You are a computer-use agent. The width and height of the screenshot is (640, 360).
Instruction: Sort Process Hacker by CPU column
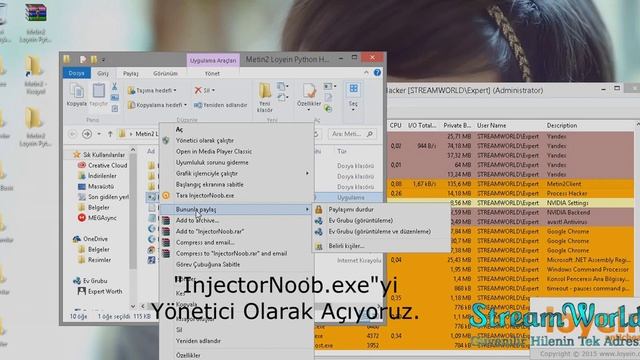[396, 126]
